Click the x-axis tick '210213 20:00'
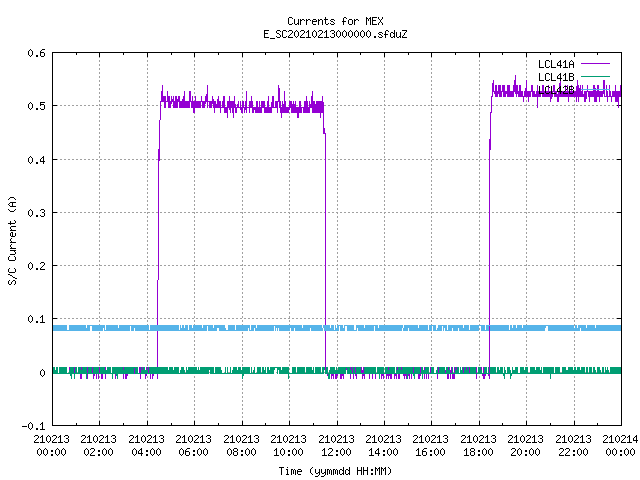 pos(525,446)
